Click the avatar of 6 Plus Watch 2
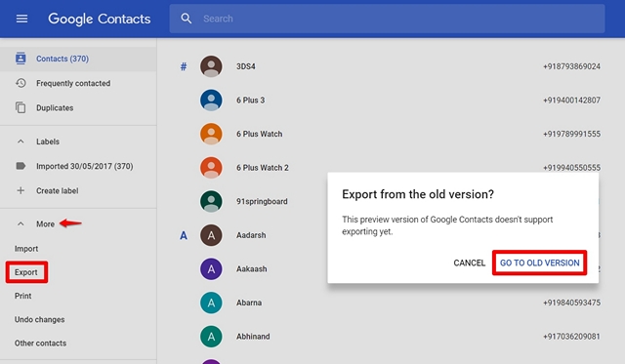 211,168
